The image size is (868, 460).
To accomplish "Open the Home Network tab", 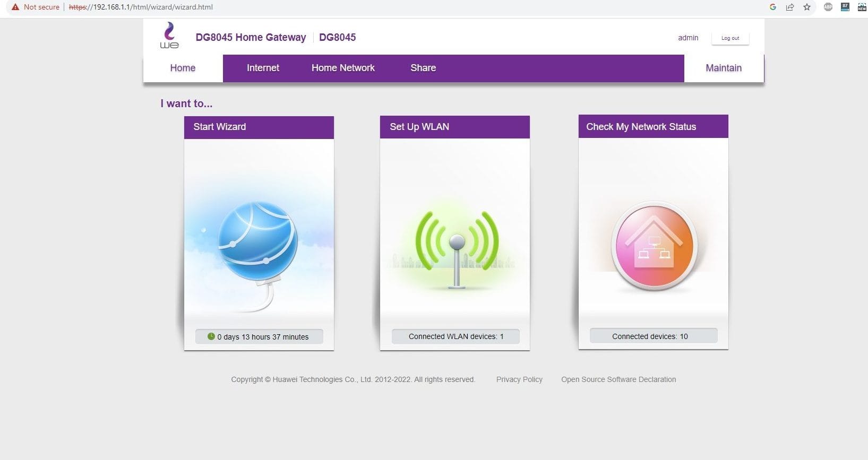I will pos(343,68).
